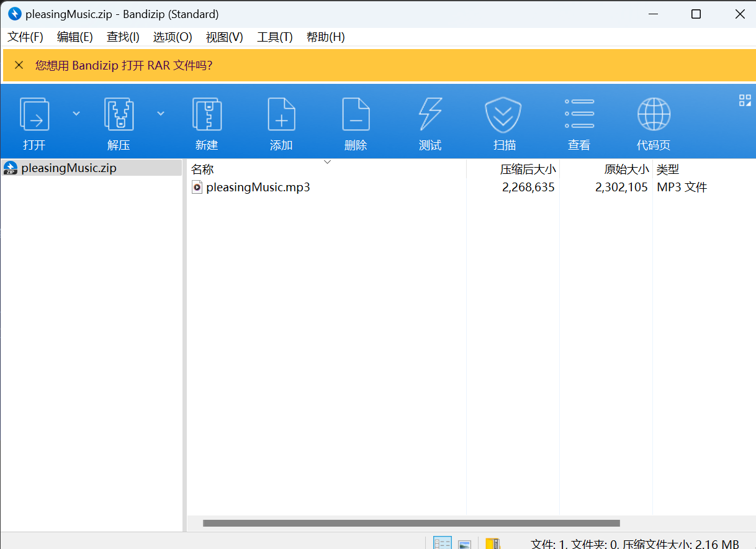Screen dimensions: 756x549
Task: Dismiss the yellow RAR notification bar
Action: point(19,65)
